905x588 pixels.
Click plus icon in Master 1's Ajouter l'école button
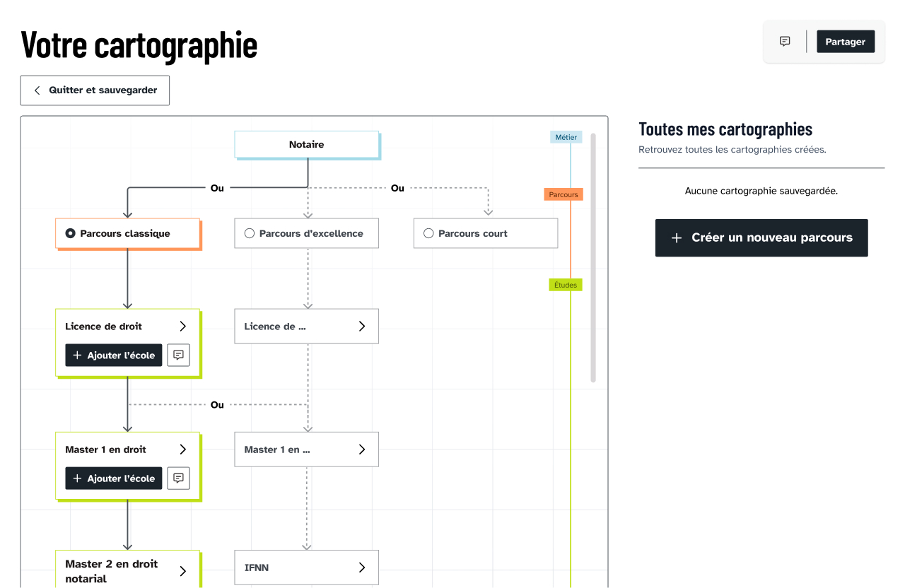click(x=78, y=478)
